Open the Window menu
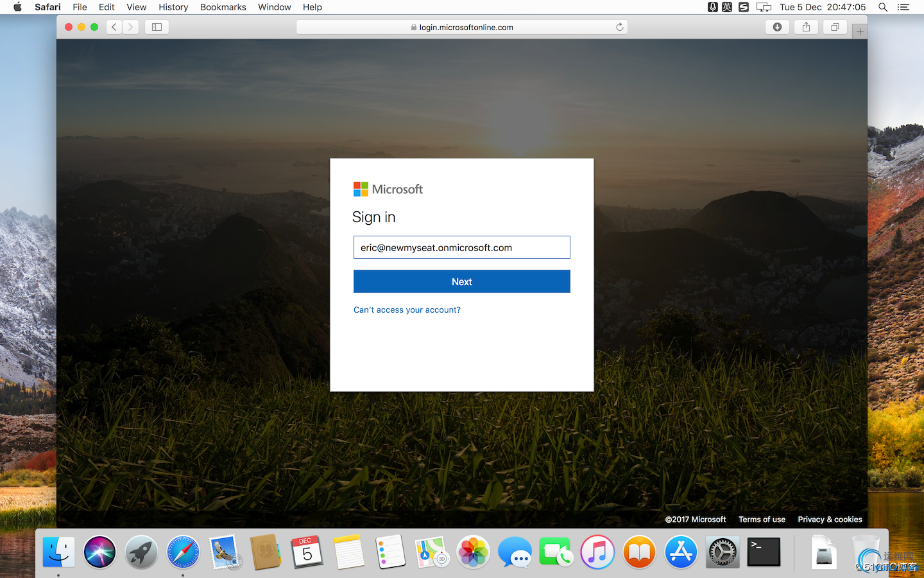Viewport: 924px width, 578px height. click(x=275, y=7)
